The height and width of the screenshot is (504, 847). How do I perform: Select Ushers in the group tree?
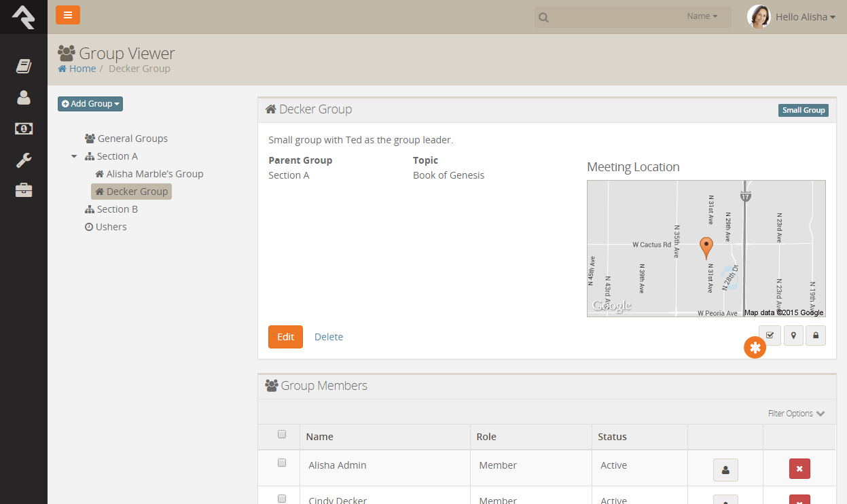pyautogui.click(x=106, y=227)
